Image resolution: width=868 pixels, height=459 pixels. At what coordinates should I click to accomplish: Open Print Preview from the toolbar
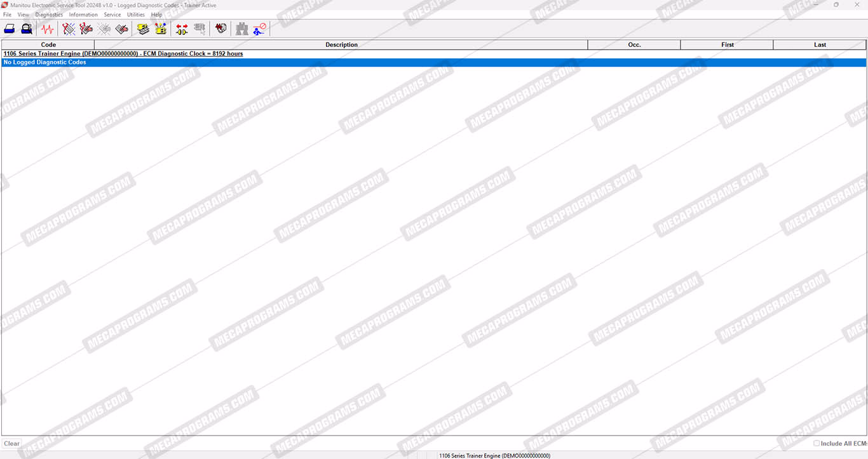pyautogui.click(x=27, y=29)
